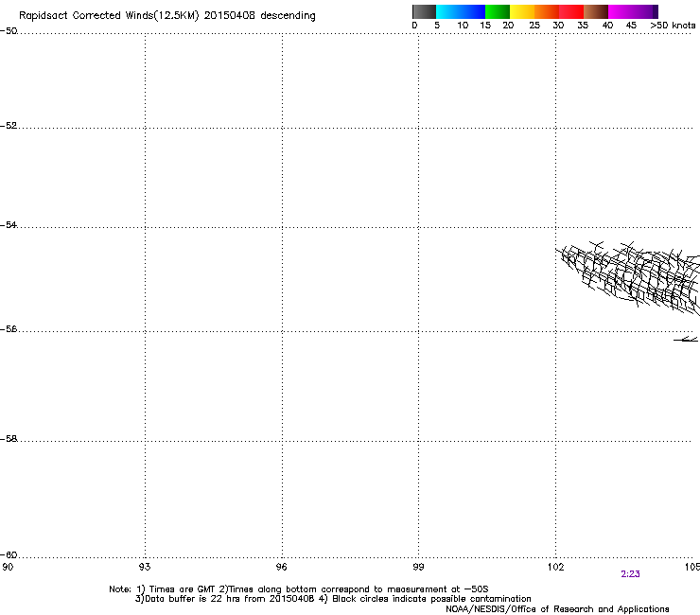Click the 93 longitude axis label

[x=145, y=567]
